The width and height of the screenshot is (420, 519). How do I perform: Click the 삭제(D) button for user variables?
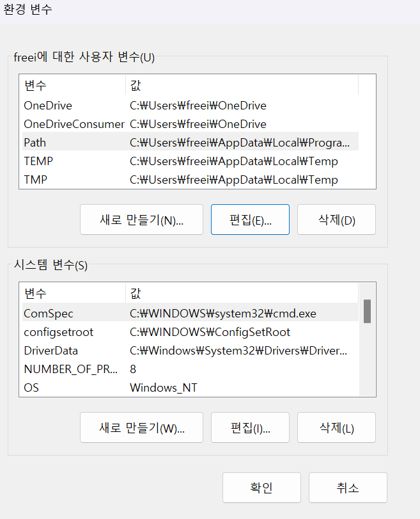coord(336,220)
